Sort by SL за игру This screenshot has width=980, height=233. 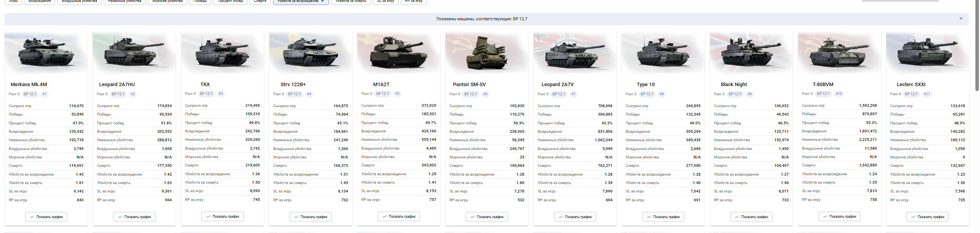click(x=385, y=2)
